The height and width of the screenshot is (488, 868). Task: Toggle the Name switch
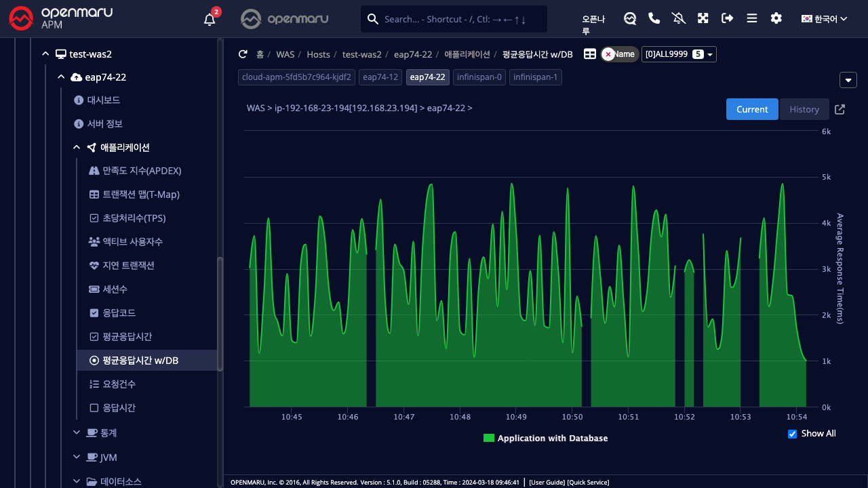(x=620, y=54)
